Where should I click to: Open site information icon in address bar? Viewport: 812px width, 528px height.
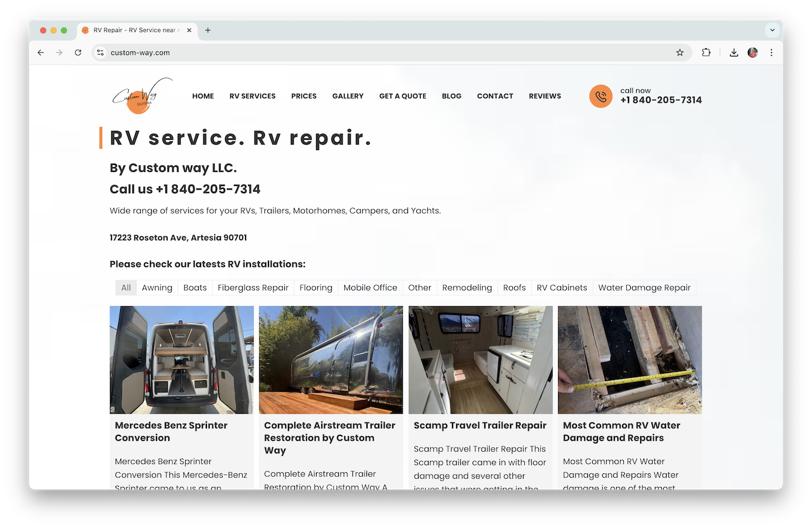coord(100,53)
